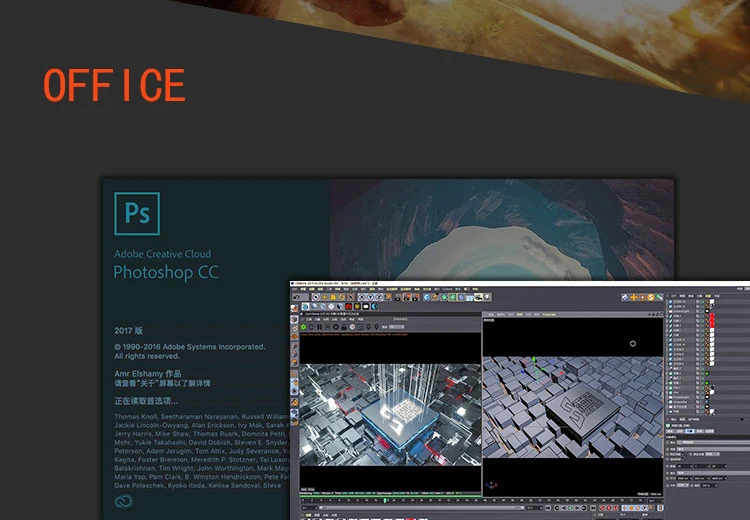The height and width of the screenshot is (520, 750).
Task: Click the green playhead on timeline
Action: point(385,500)
